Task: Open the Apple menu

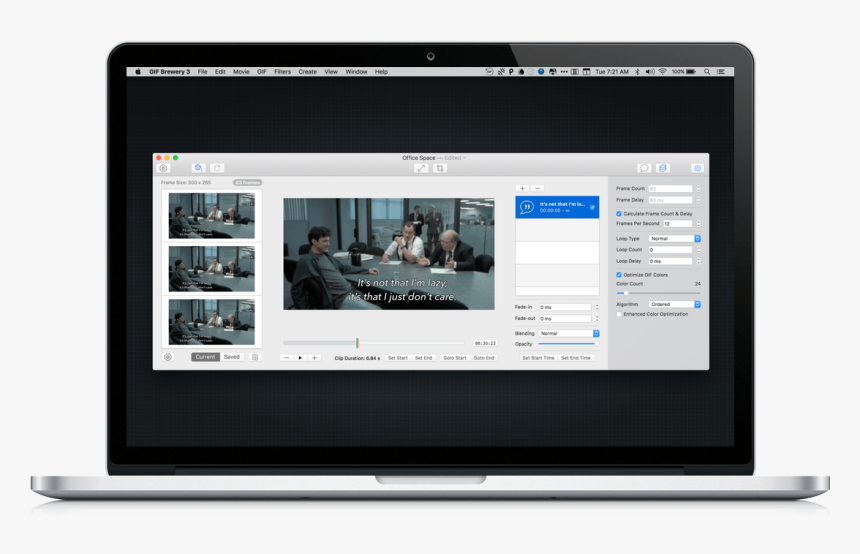Action: (138, 72)
